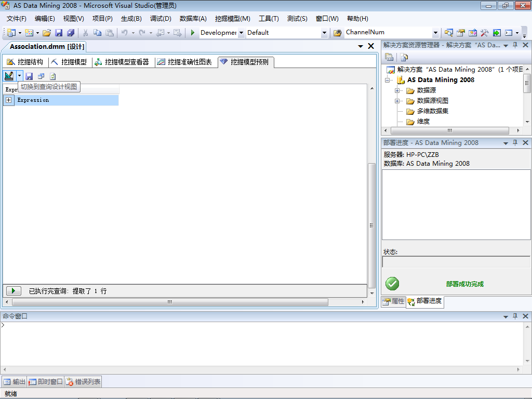Save query result with prediction toolbar Save icon
532x399 pixels.
coord(29,76)
